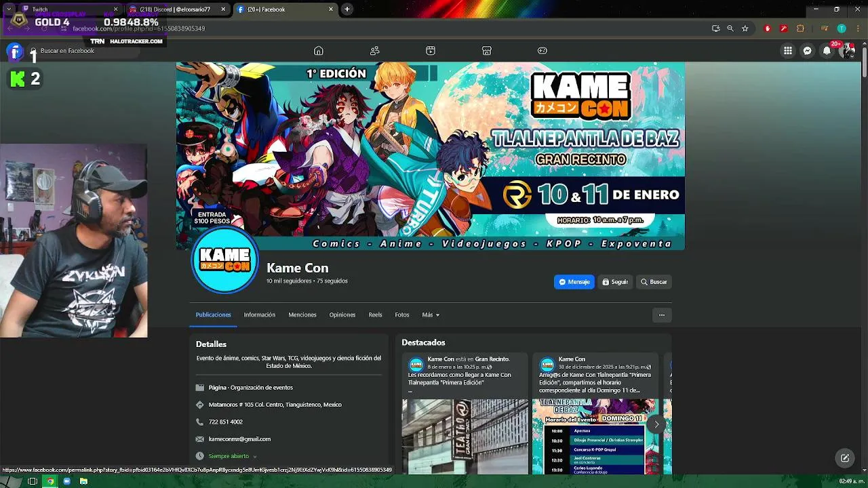
Task: Open a new browser tab
Action: 347,9
